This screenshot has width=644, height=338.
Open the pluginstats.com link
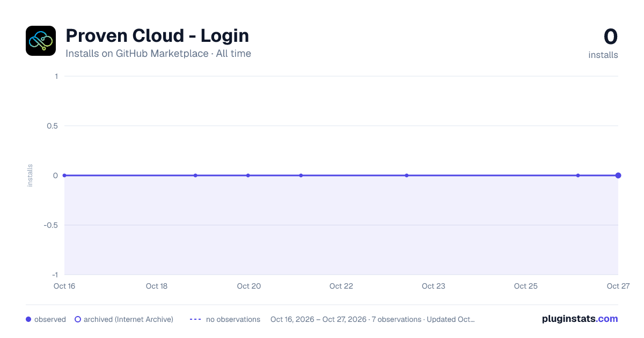click(x=580, y=319)
